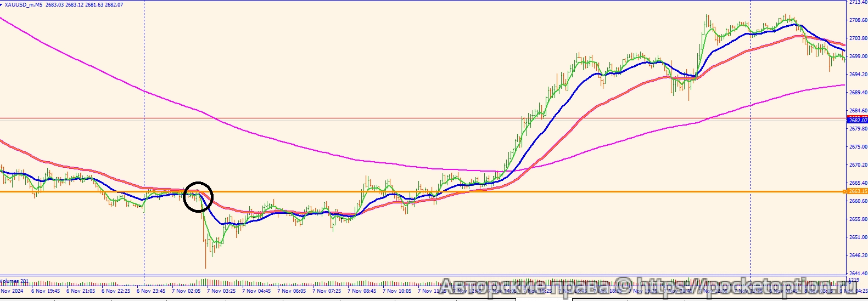Image resolution: width=868 pixels, height=301 pixels.
Task: Click the 7 Nov 03:25 time label
Action: [222, 291]
